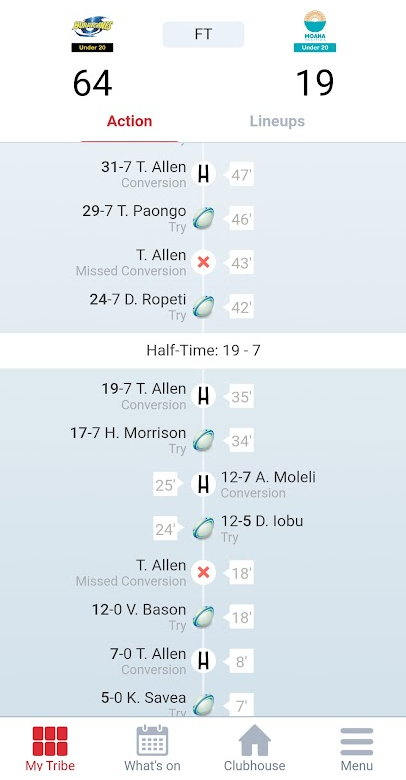Tap the Half-Time: 19 - 7 divider
The height and width of the screenshot is (780, 406).
(203, 350)
